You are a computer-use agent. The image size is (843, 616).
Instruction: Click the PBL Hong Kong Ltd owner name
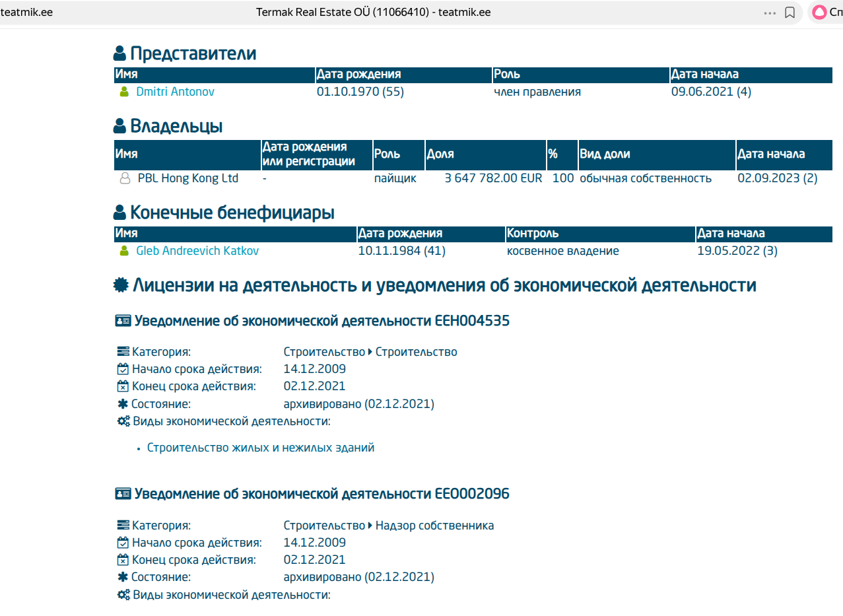[x=187, y=178]
